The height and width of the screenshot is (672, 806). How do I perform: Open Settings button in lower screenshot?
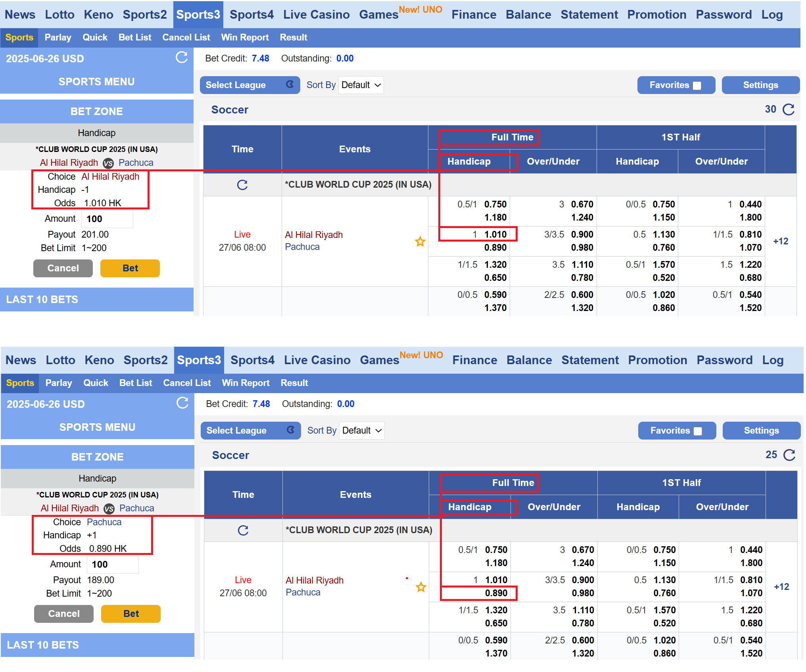[761, 430]
